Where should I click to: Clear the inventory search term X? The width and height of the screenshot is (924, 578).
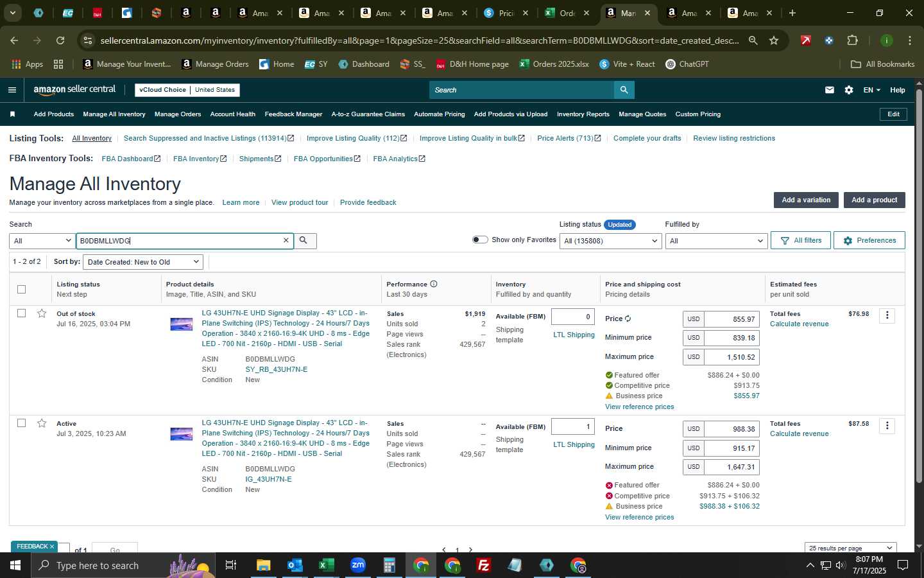[x=286, y=240]
